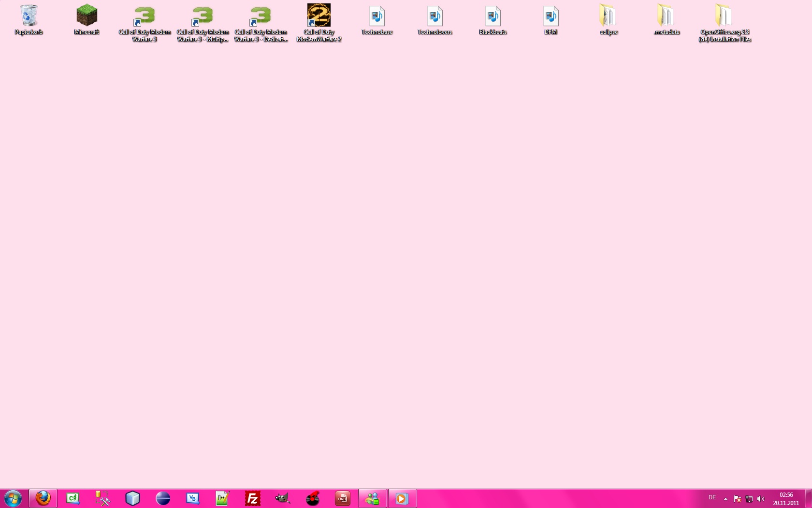Select the Modern Warfare 3 Dedicated shortcut
Viewport: 812px width, 508px height.
[x=261, y=16]
